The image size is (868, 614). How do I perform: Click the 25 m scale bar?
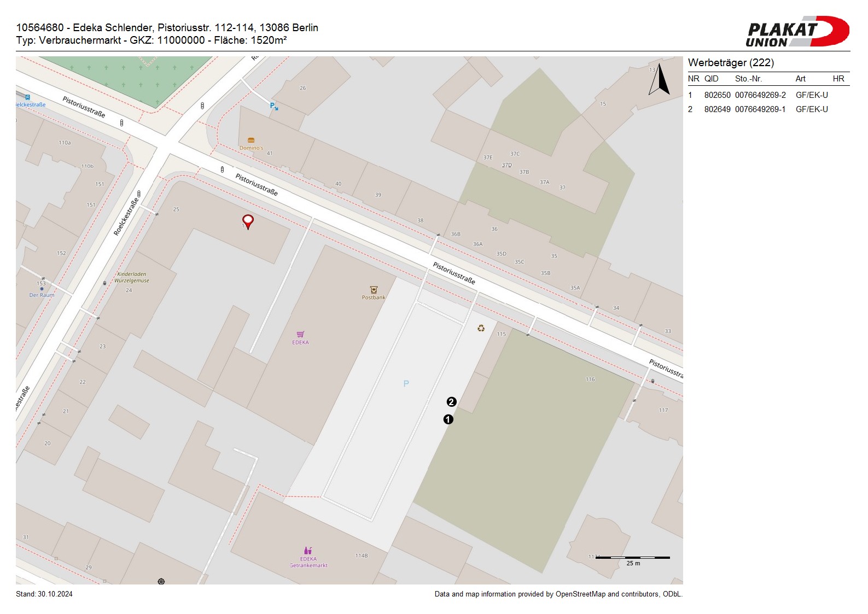click(x=632, y=558)
